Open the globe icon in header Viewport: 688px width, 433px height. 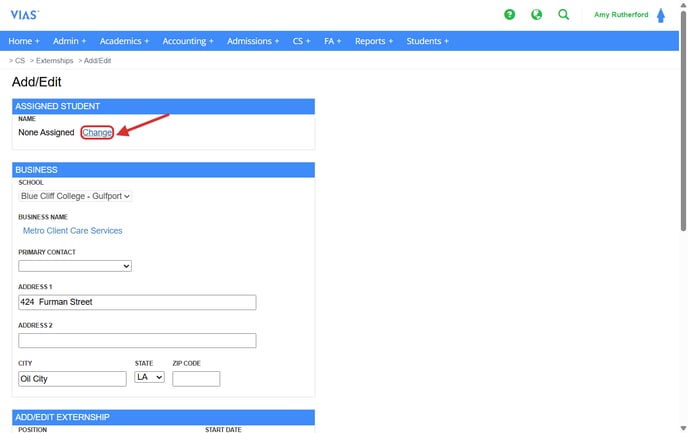pyautogui.click(x=537, y=15)
